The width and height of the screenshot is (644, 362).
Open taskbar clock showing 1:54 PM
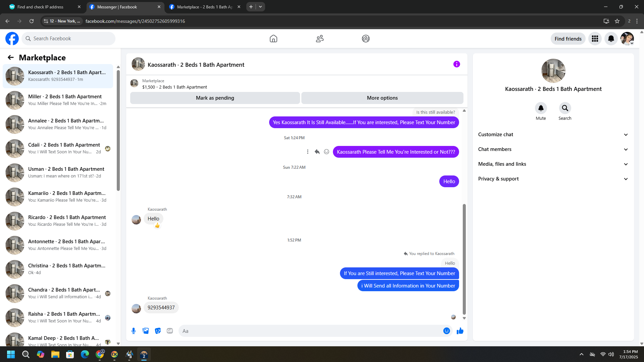[x=629, y=354]
